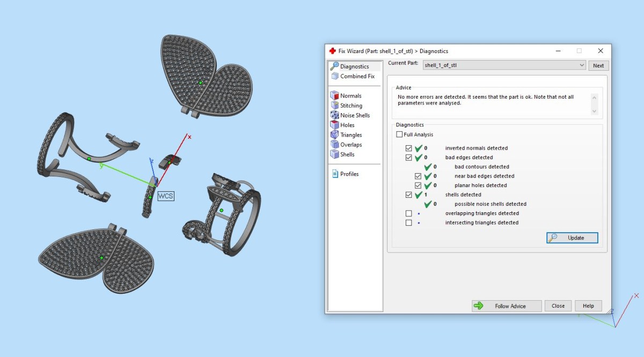Enable overlapping triangles detected checkbox
This screenshot has height=357, width=644.
click(409, 213)
